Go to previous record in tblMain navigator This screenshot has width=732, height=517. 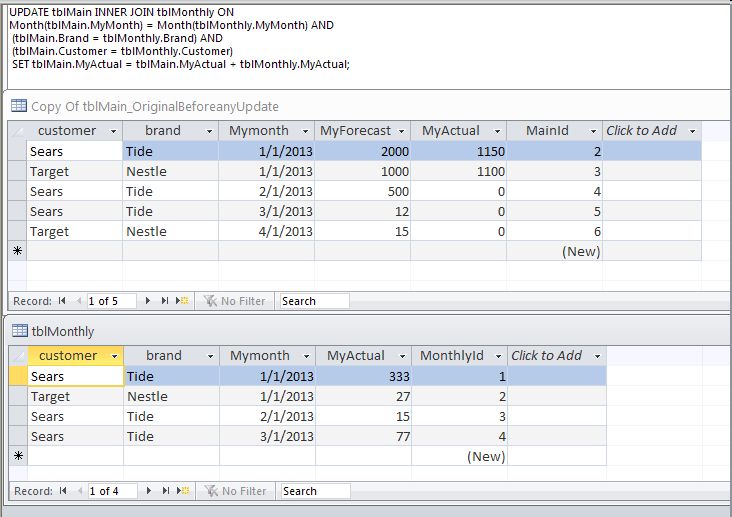tap(78, 301)
